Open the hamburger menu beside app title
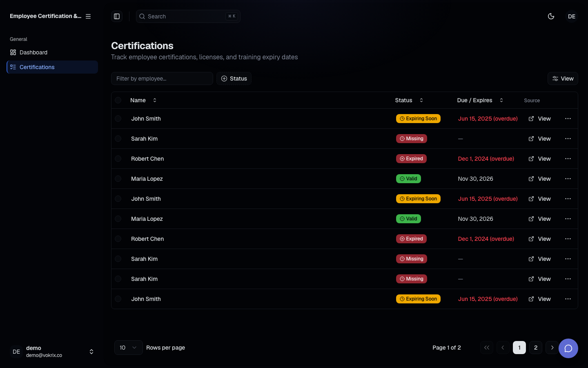Viewport: 588px width, 368px height. pos(88,16)
